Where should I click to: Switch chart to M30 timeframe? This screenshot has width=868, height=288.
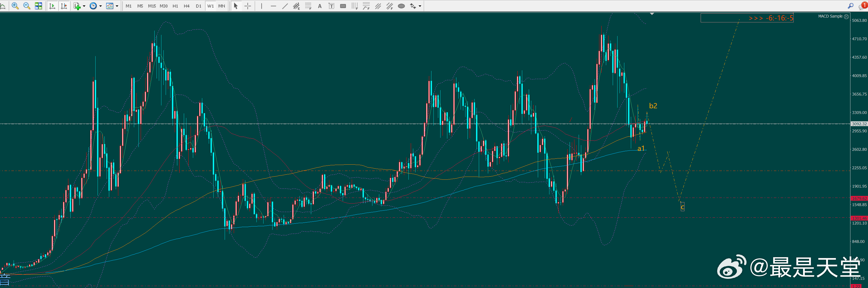[164, 6]
